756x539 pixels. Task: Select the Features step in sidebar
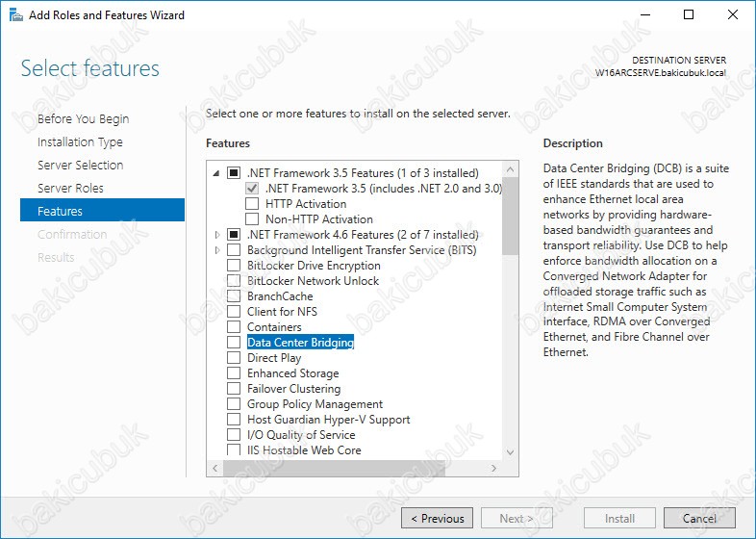point(102,210)
